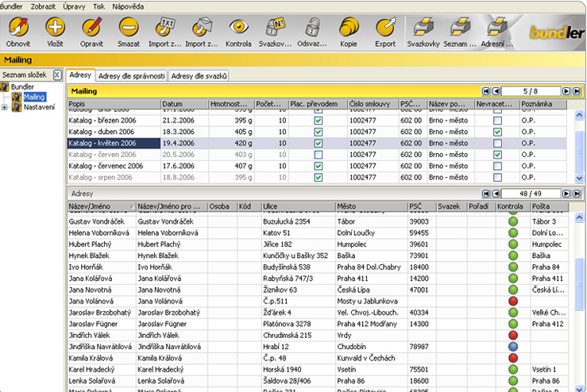This screenshot has height=392, width=587.
Task: Print Seznam with printer icon
Action: tap(460, 27)
